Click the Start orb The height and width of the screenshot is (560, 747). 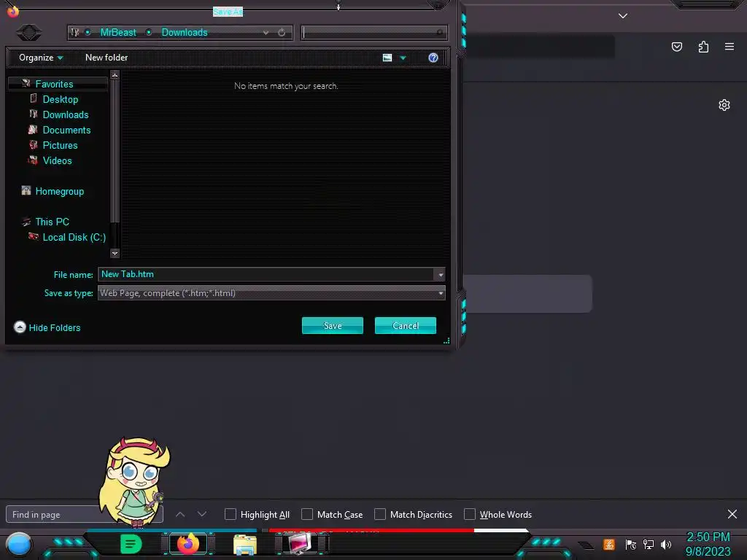click(x=19, y=544)
